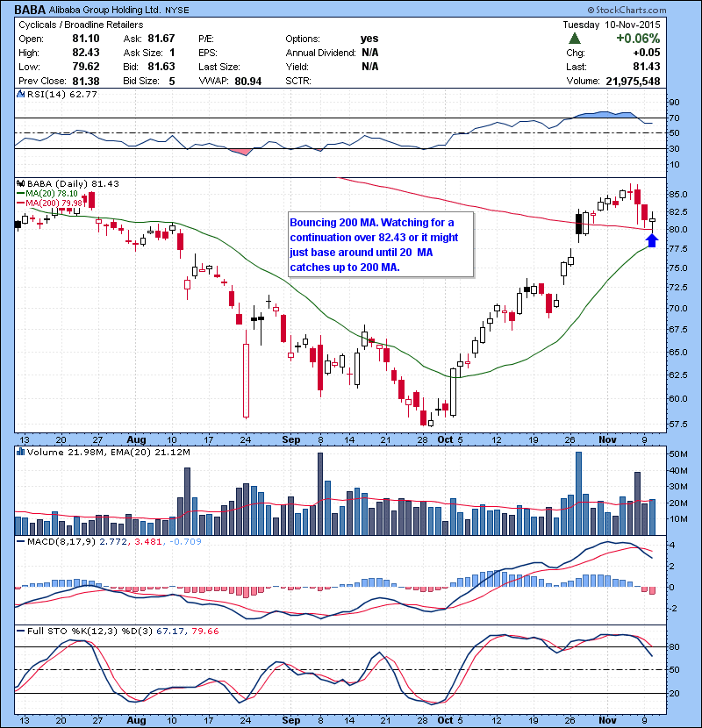This screenshot has width=702, height=728.
Task: Click the 85.0 price axis label
Action: [677, 194]
